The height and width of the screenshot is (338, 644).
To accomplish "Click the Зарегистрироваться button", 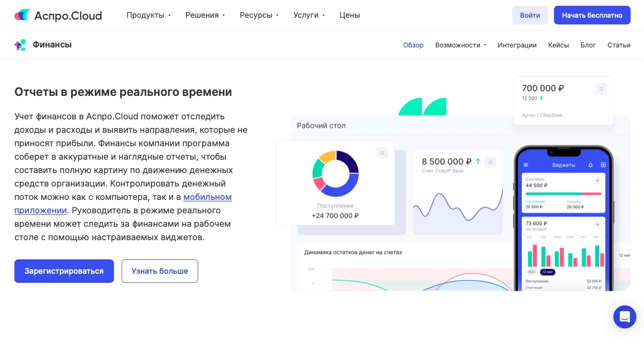I will [64, 271].
